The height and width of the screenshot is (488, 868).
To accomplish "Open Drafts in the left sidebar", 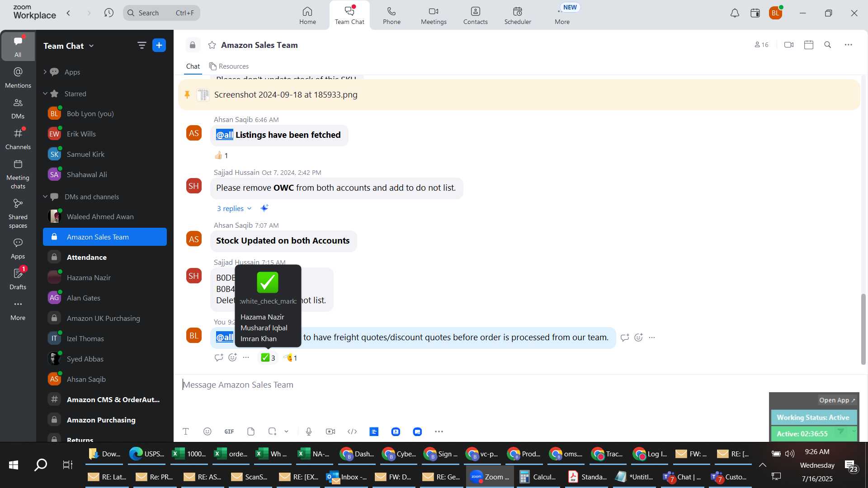I will pyautogui.click(x=18, y=279).
